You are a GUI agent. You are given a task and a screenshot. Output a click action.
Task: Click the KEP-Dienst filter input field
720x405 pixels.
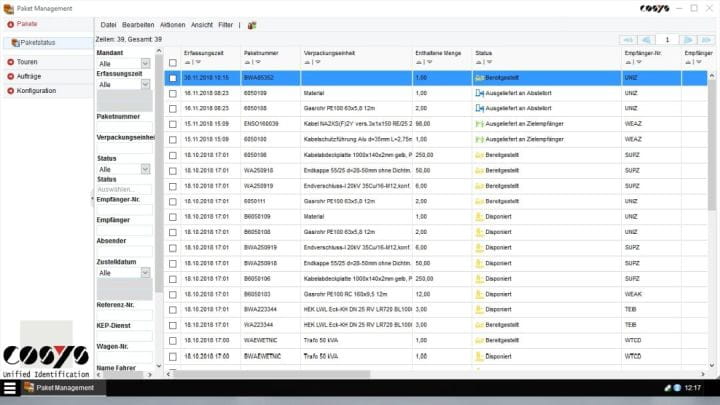click(x=124, y=336)
